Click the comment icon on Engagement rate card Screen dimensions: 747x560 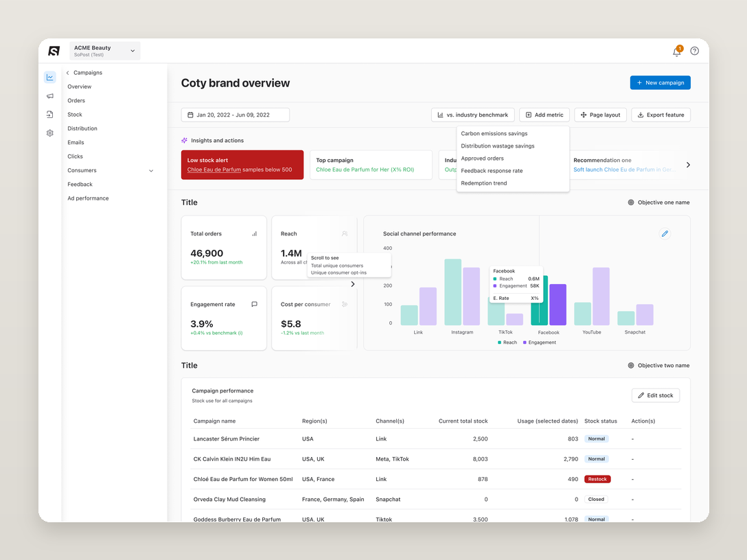point(255,304)
